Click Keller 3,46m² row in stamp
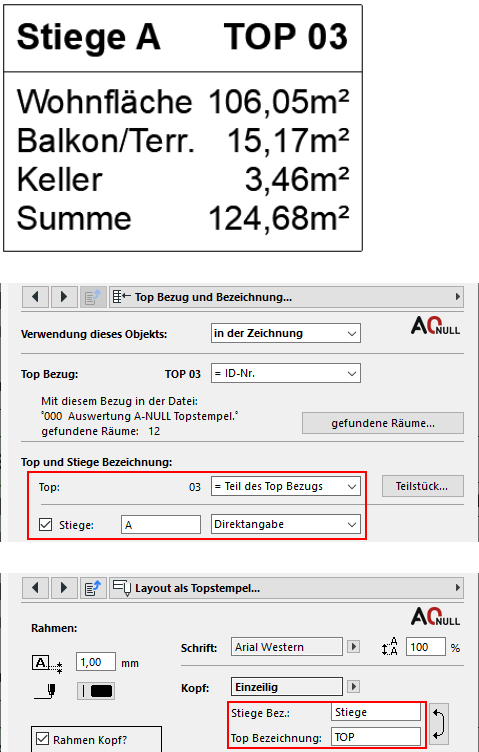The height and width of the screenshot is (752, 479). point(183,179)
